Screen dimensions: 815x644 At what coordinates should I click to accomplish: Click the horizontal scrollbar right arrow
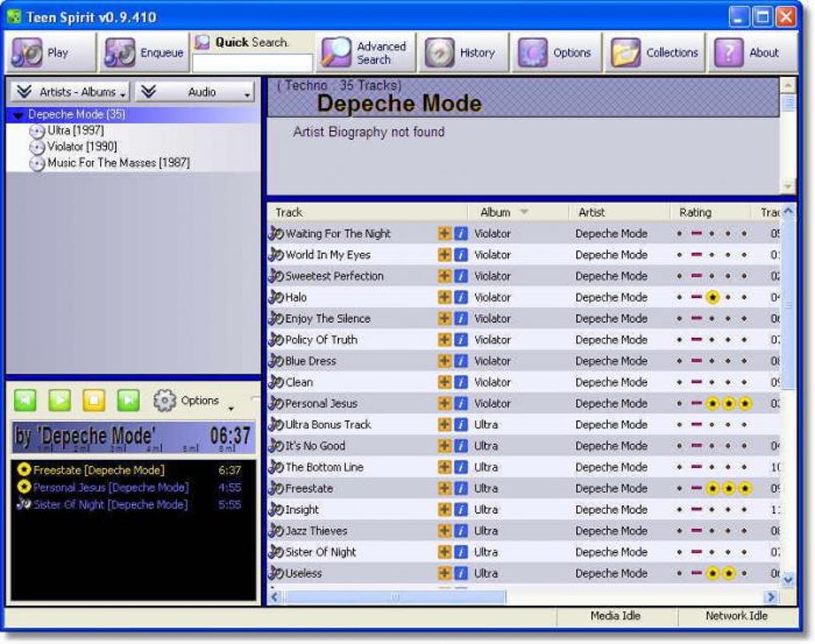[x=771, y=597]
